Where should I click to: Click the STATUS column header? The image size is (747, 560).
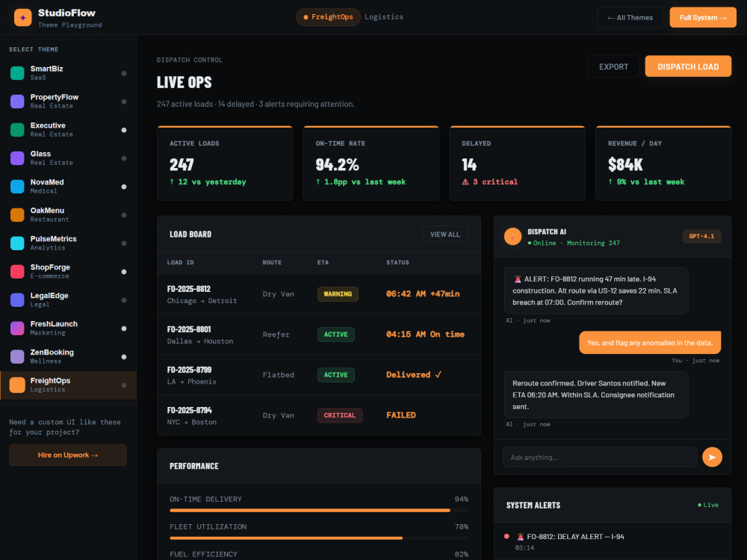coord(397,262)
